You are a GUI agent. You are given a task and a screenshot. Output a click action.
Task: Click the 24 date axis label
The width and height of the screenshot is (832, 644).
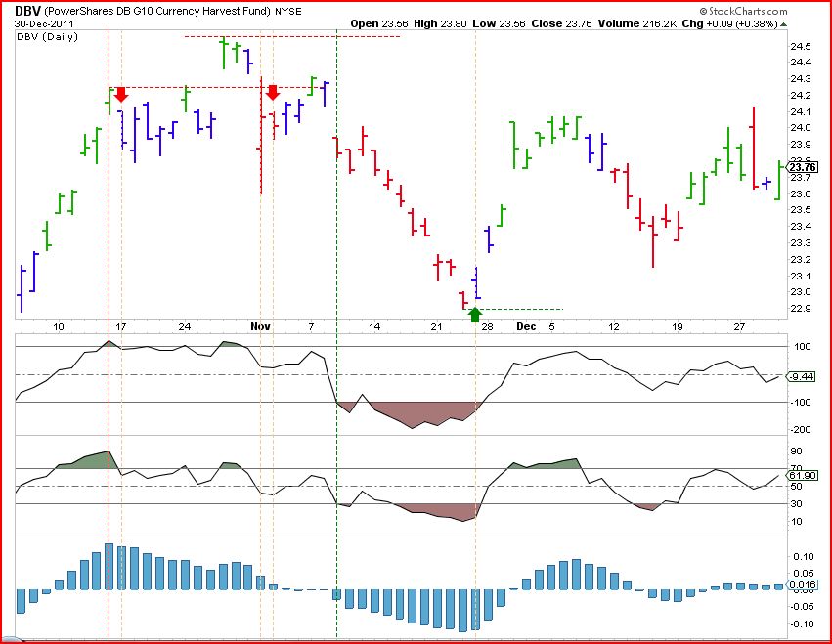[184, 326]
